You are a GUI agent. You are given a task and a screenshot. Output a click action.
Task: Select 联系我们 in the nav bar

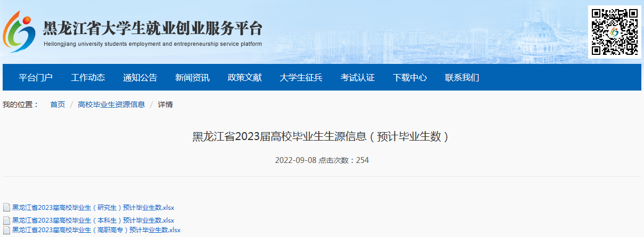pyautogui.click(x=461, y=78)
